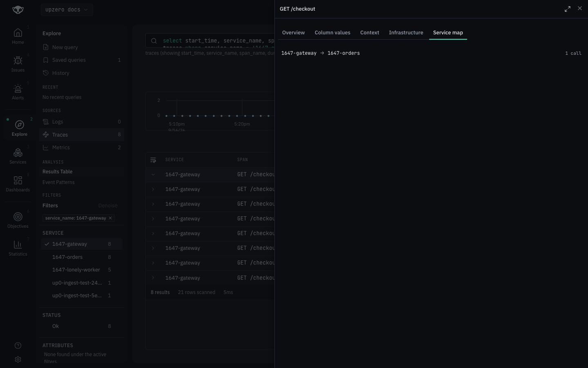Open the Home sidebar icon
Viewport: 588px width, 368px height.
pos(18,33)
